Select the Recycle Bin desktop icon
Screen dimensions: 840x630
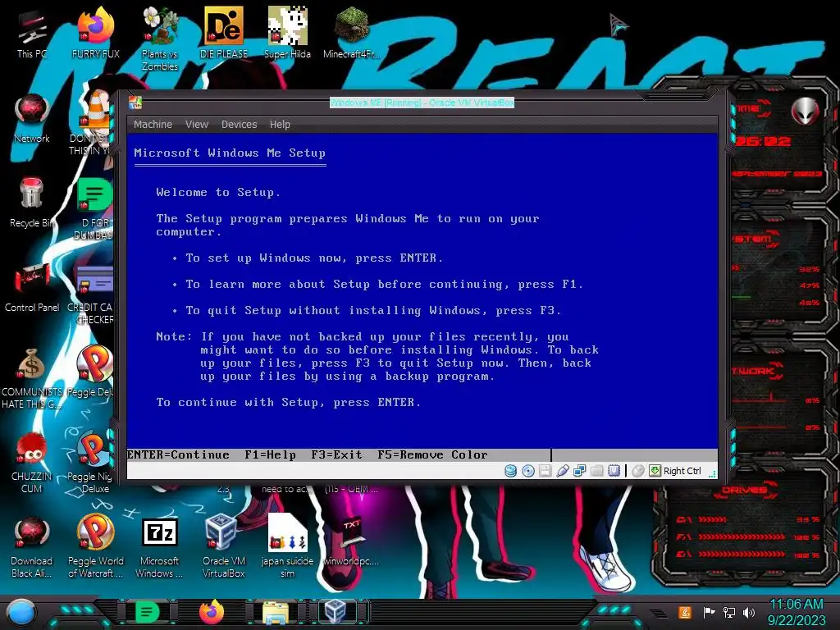click(x=32, y=203)
